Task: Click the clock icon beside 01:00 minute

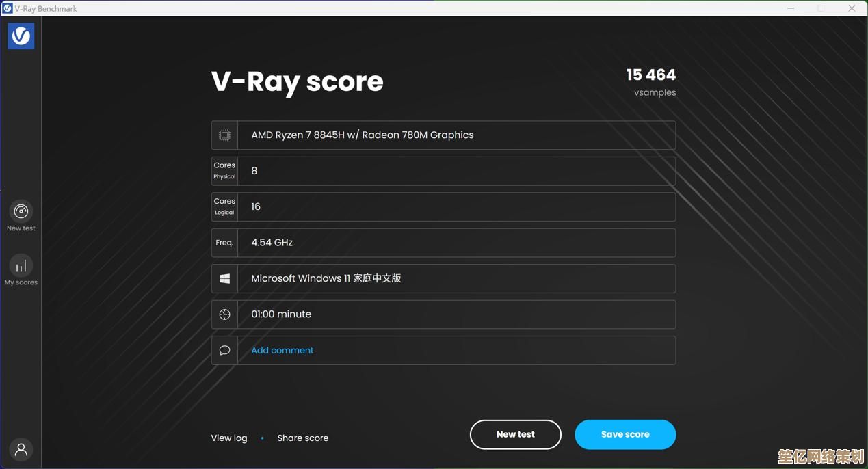Action: coord(224,314)
